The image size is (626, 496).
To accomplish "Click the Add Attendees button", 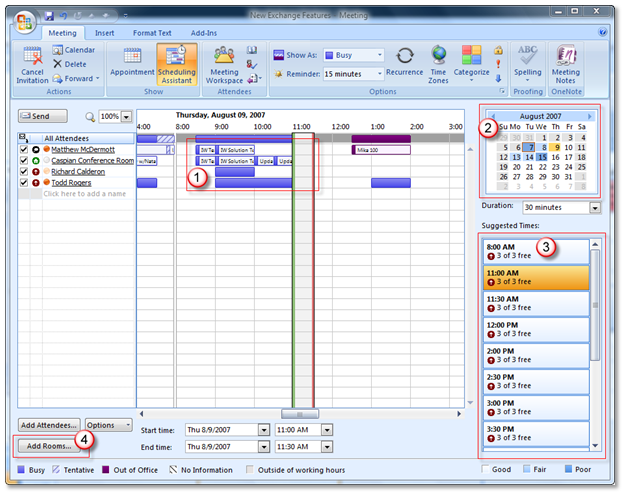I will click(49, 425).
